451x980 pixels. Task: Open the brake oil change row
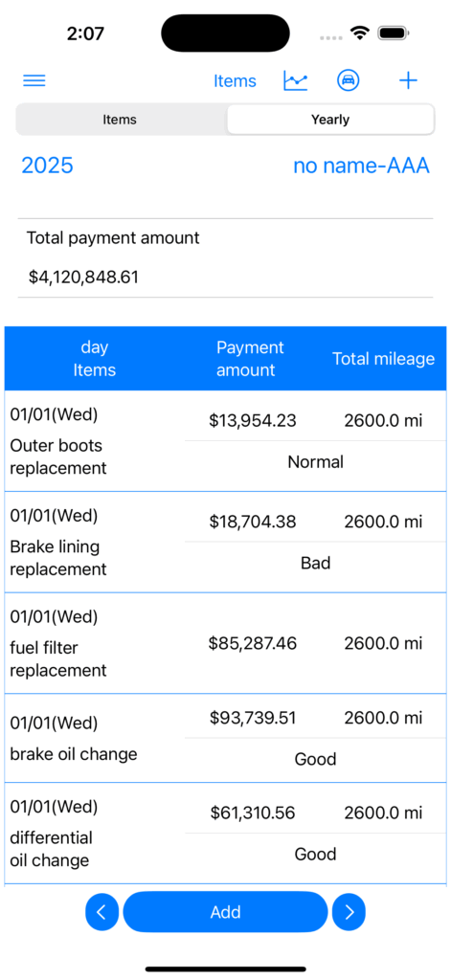(x=225, y=738)
